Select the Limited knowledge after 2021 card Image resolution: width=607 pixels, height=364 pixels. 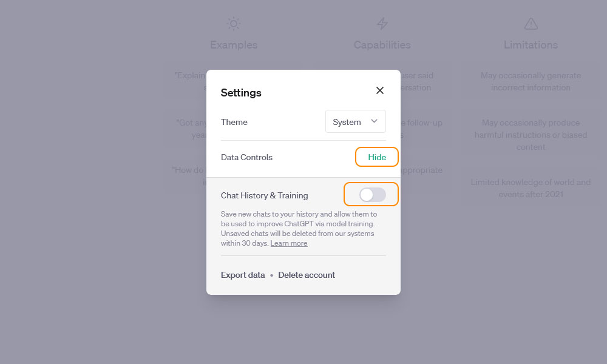pyautogui.click(x=531, y=188)
